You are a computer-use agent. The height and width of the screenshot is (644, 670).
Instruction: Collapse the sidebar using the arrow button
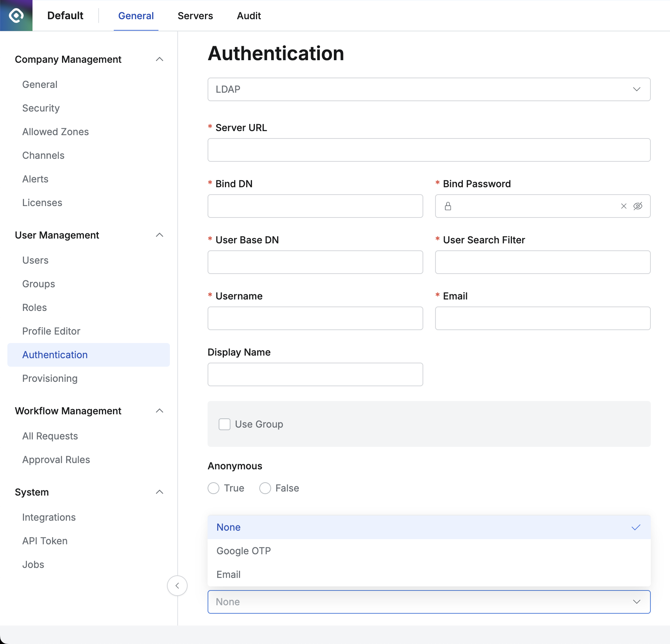(x=177, y=586)
